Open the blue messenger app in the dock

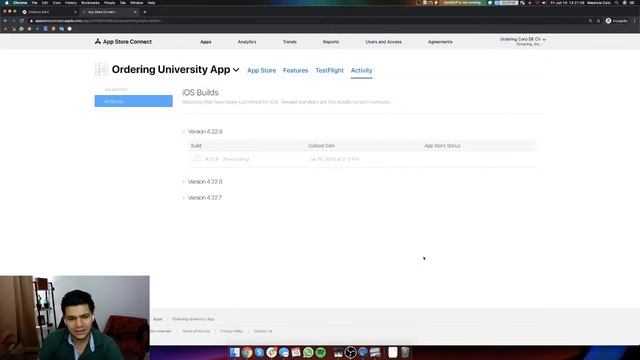(x=284, y=352)
